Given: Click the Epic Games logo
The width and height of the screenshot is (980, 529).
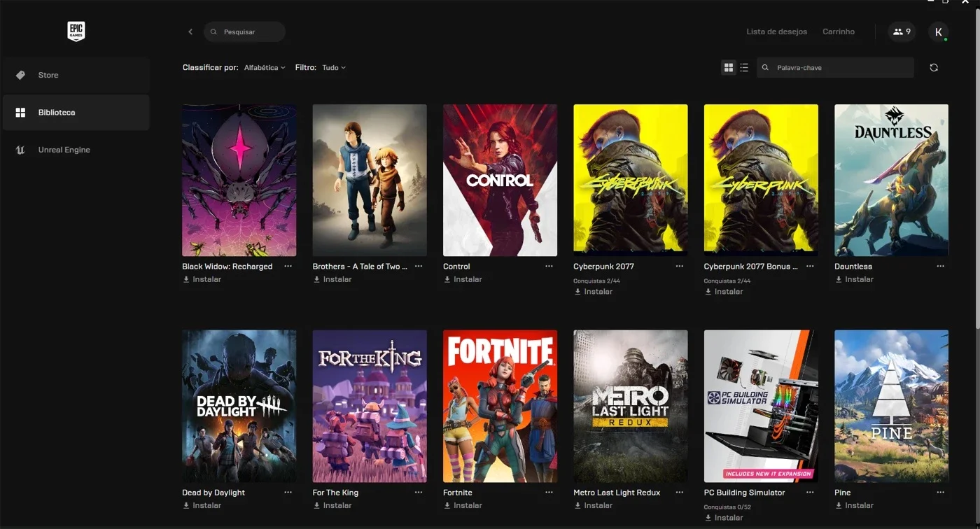Looking at the screenshot, I should pos(76,31).
